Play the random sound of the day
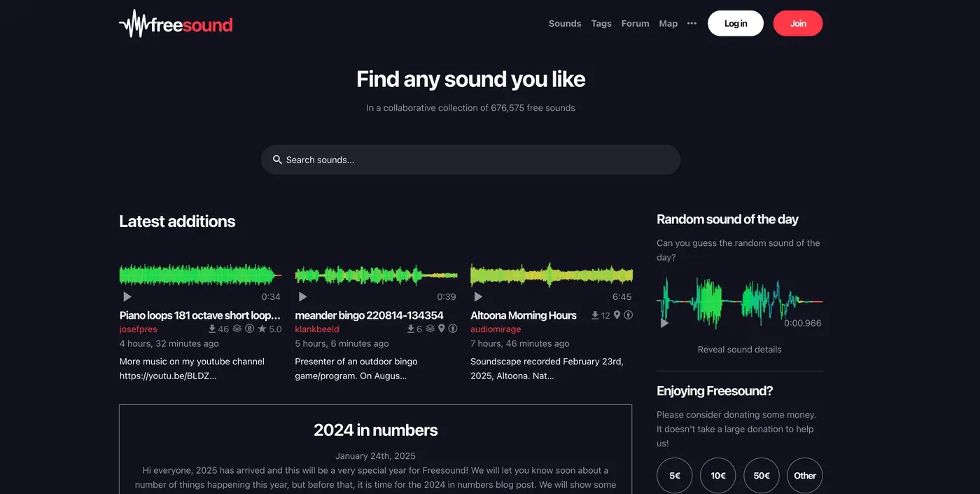Viewport: 980px width, 494px height. coord(664,323)
